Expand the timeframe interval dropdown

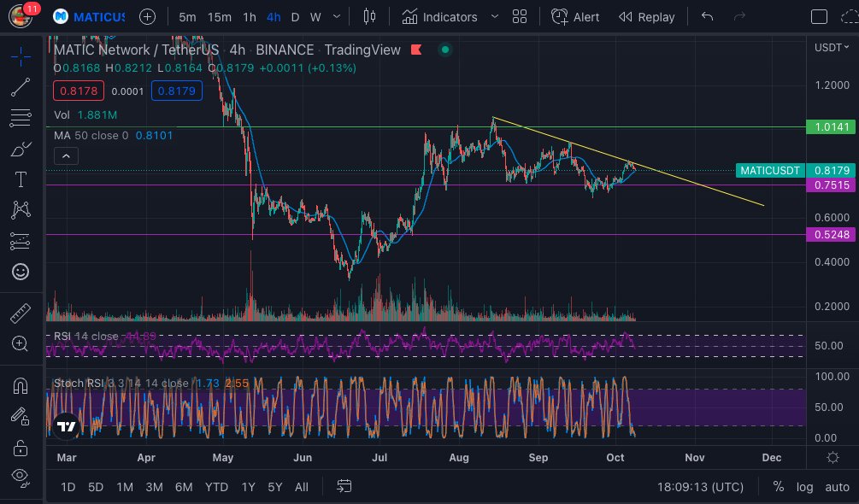[337, 17]
